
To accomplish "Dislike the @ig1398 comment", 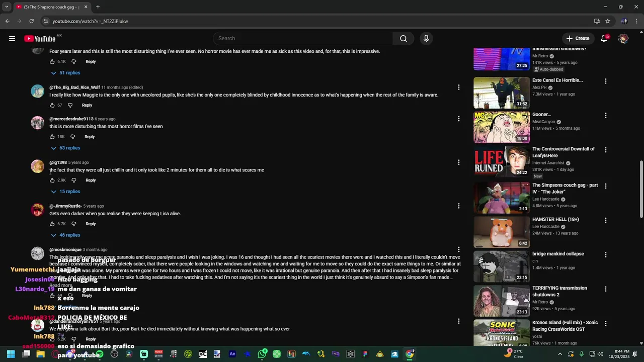I will tap(73, 180).
